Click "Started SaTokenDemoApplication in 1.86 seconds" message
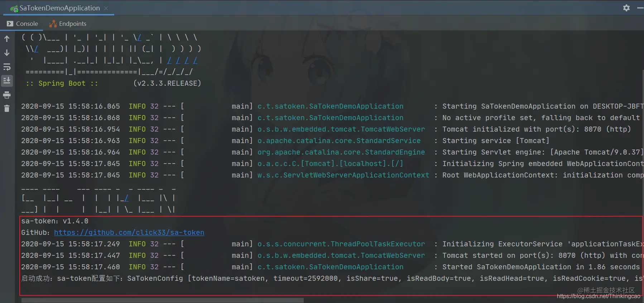Viewport: 644px width, 303px height. pyautogui.click(x=541, y=267)
